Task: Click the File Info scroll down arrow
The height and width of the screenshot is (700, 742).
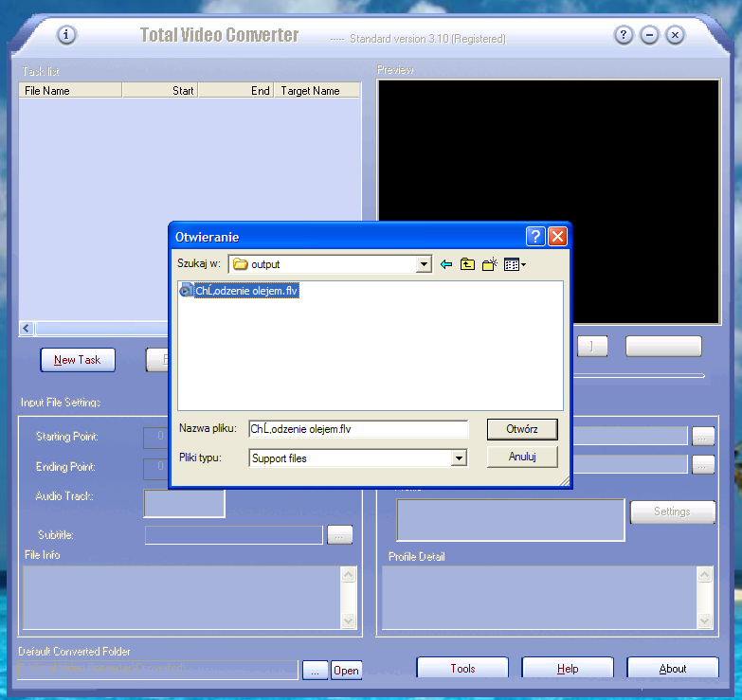Action: [349, 620]
